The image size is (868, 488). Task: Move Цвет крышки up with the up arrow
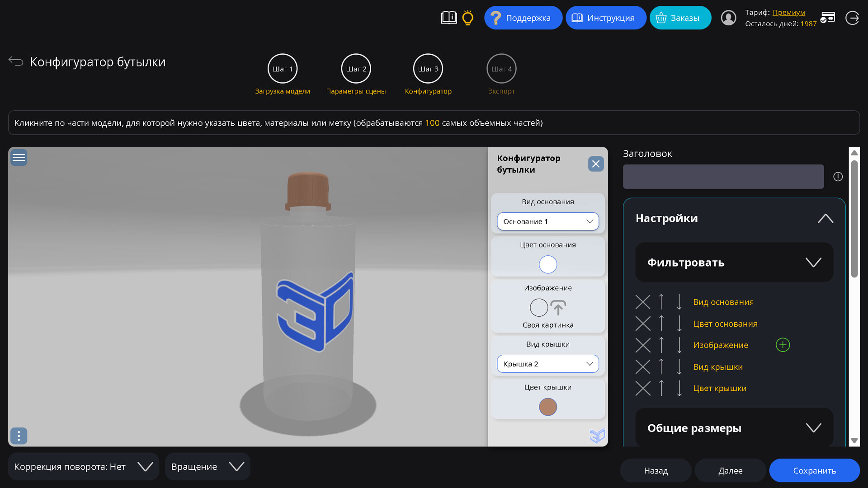(661, 388)
